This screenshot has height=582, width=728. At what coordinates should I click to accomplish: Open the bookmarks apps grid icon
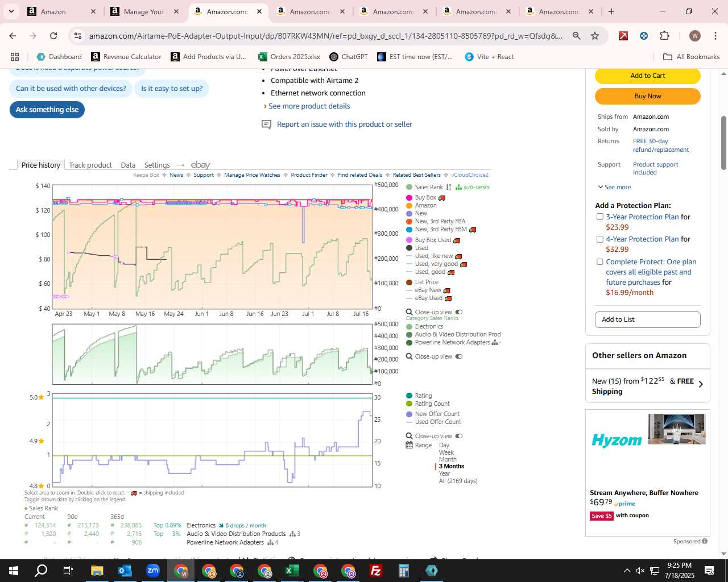pyautogui.click(x=15, y=57)
